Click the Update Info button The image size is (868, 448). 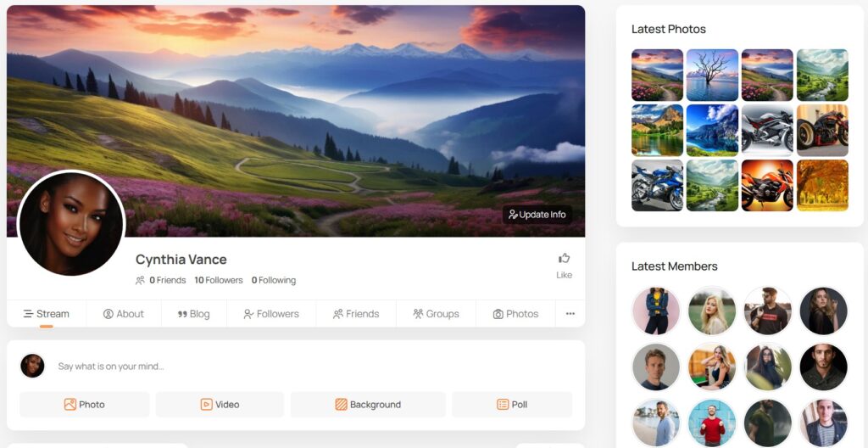coord(537,215)
